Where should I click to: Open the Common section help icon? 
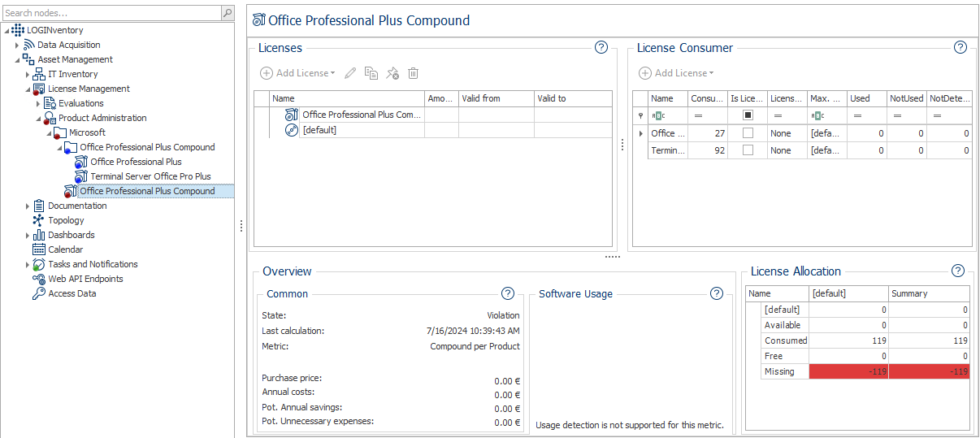(x=508, y=293)
